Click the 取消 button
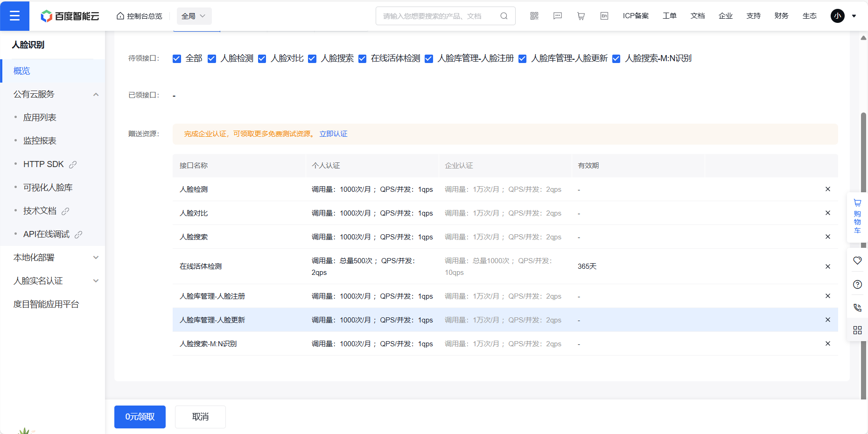The width and height of the screenshot is (868, 434). tap(201, 417)
